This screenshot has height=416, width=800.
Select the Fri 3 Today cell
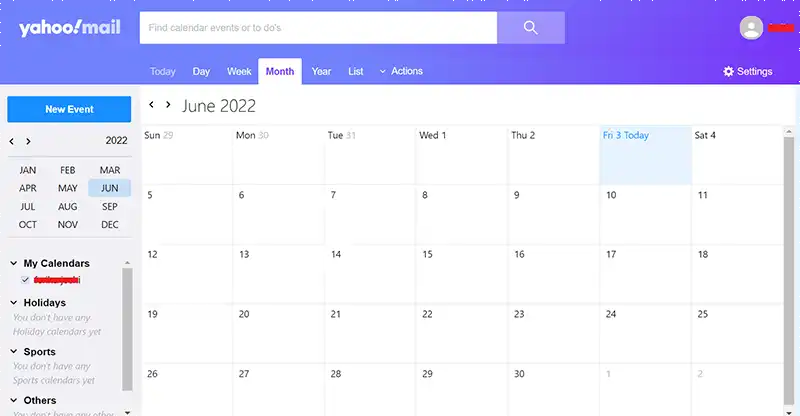click(x=645, y=155)
